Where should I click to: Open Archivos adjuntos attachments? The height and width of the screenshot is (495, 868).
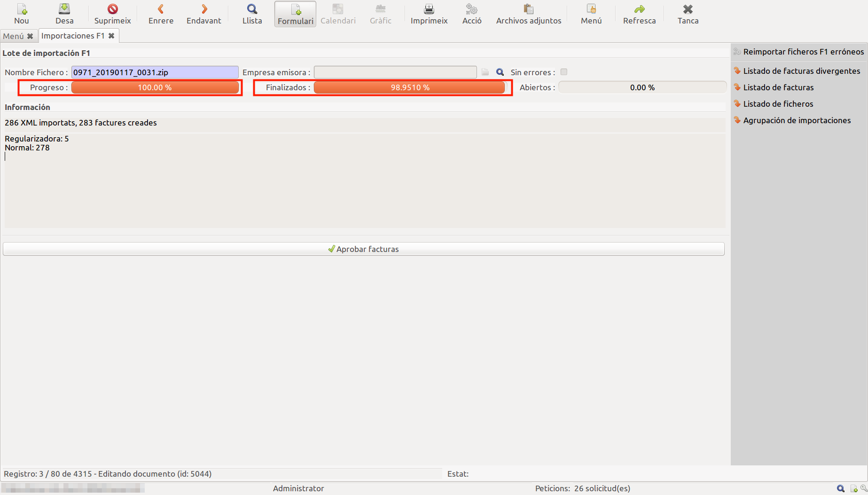coord(529,14)
